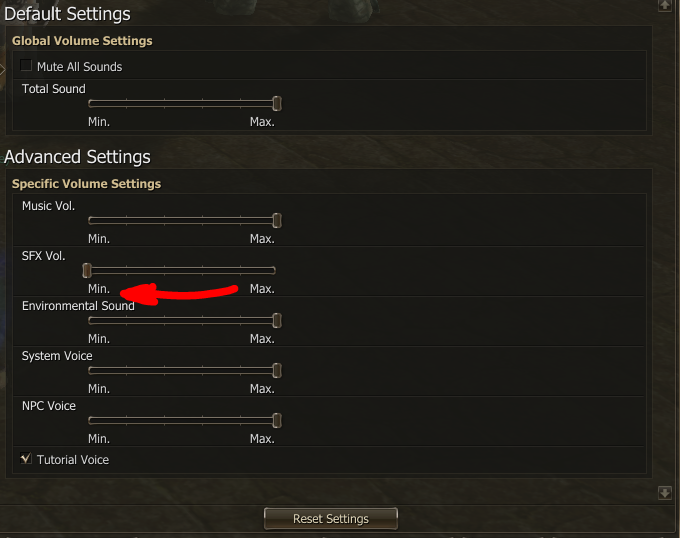Click the Min. end of Music Vol. track

pos(91,221)
